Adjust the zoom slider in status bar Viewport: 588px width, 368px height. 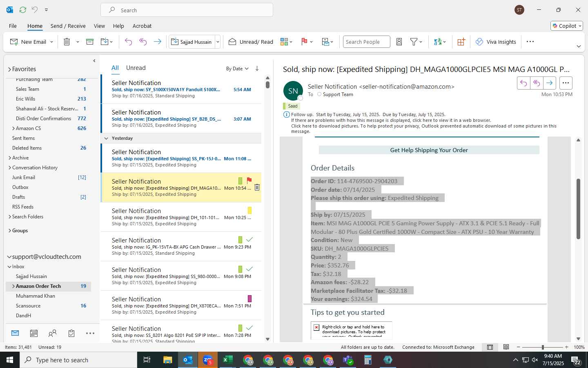[x=543, y=347]
